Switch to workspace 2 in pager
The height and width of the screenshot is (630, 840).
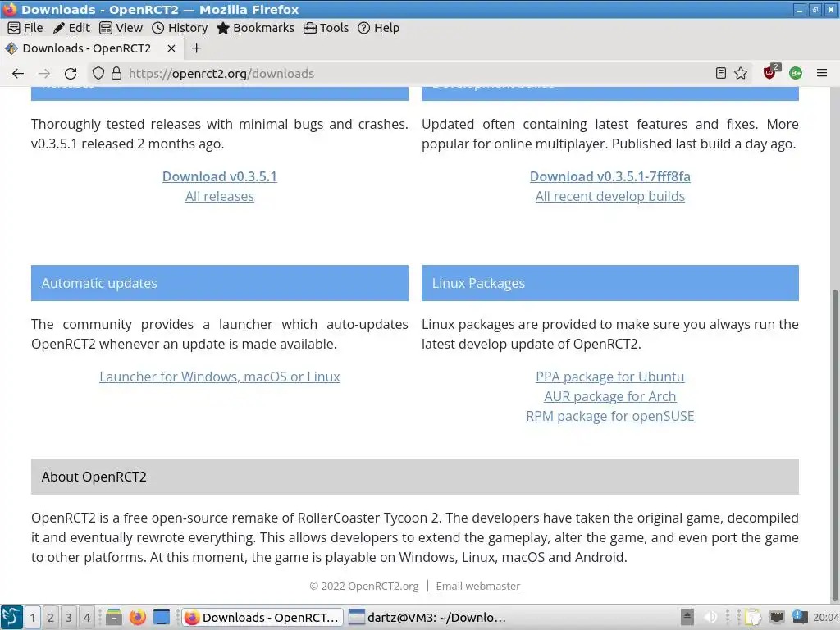pyautogui.click(x=50, y=618)
